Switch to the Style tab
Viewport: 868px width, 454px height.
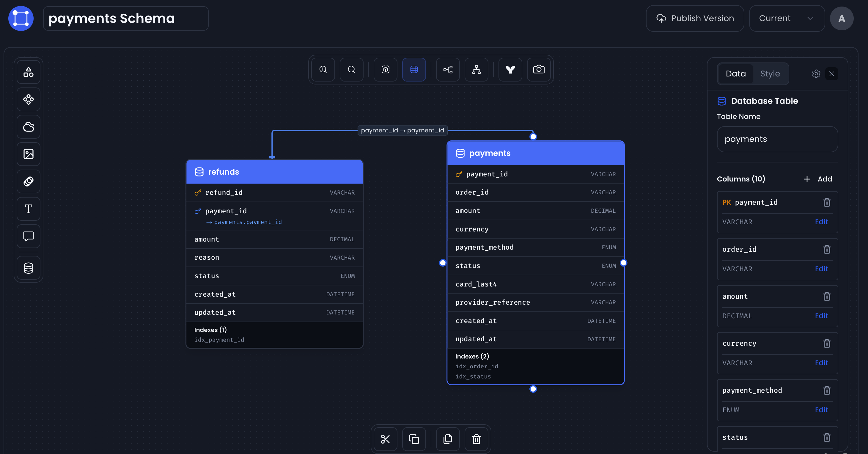(x=770, y=73)
